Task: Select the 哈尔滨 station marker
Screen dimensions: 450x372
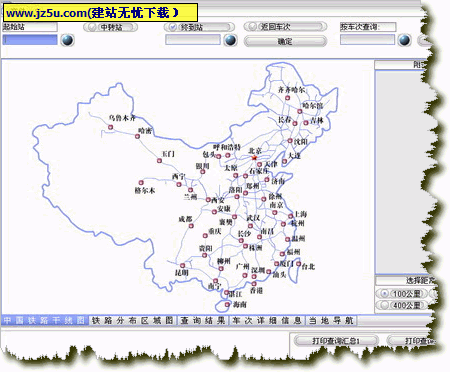Action: coord(300,111)
